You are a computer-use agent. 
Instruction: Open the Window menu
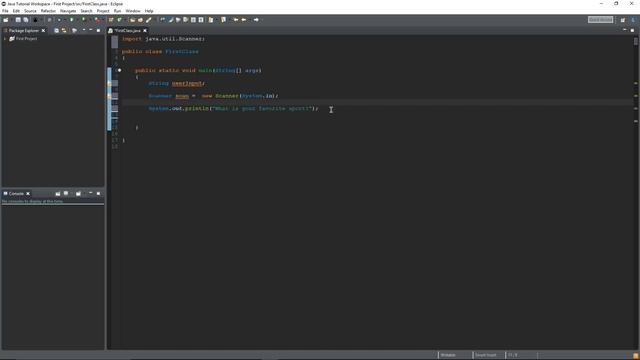[133, 11]
